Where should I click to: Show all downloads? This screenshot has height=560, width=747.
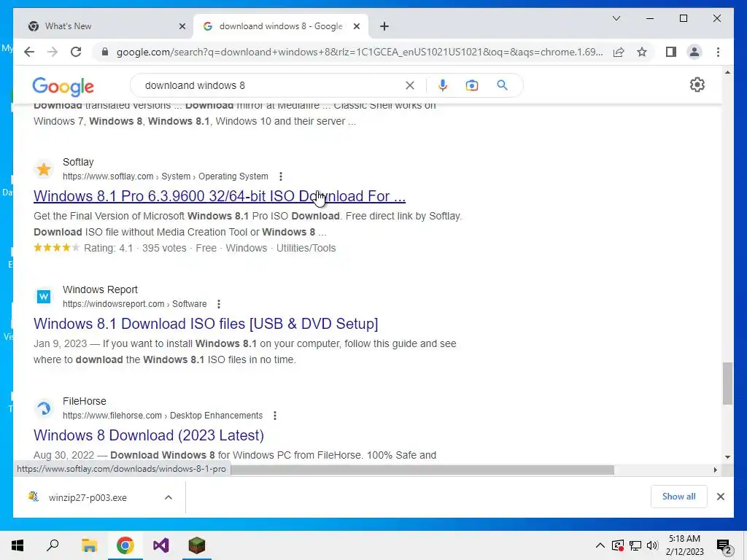click(678, 496)
